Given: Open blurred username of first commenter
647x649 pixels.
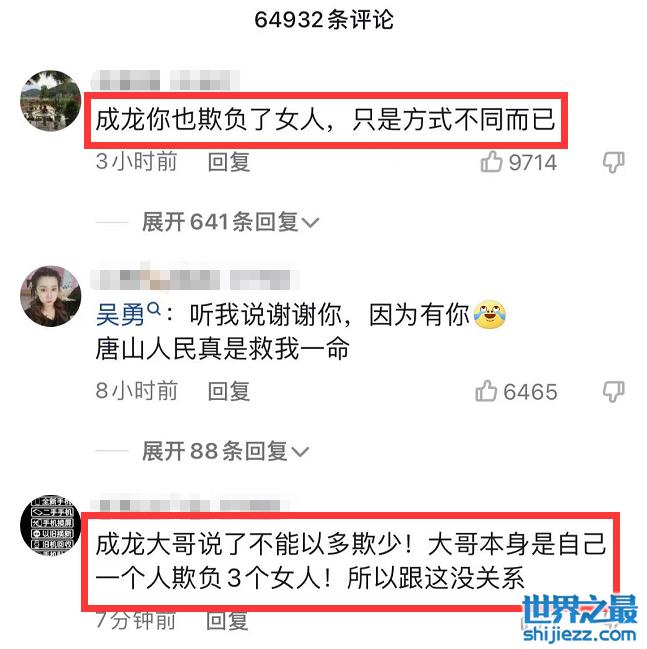Looking at the screenshot, I should [165, 80].
